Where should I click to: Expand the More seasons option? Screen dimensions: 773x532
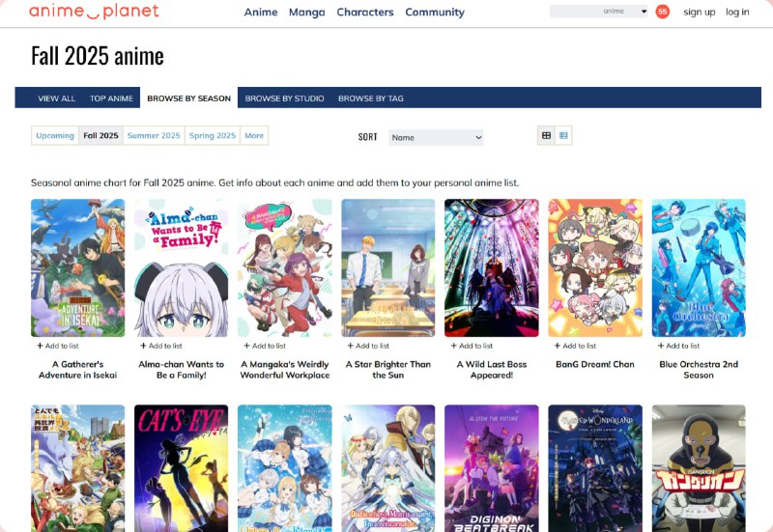pyautogui.click(x=254, y=135)
